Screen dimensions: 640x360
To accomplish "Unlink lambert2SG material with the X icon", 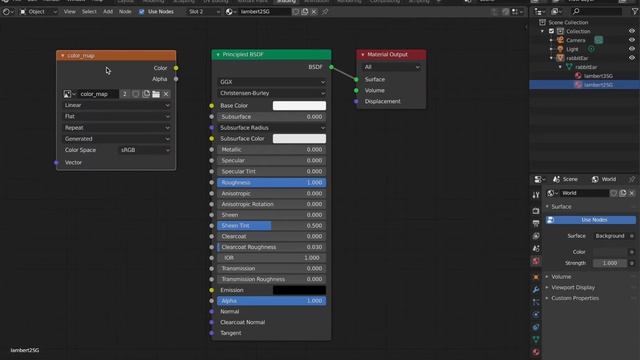I will point(314,12).
